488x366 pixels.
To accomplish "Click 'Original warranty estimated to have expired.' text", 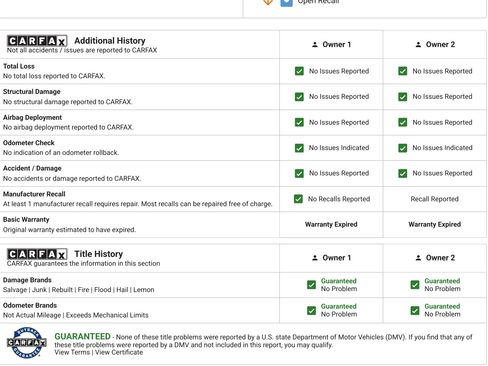I will click(x=69, y=230).
